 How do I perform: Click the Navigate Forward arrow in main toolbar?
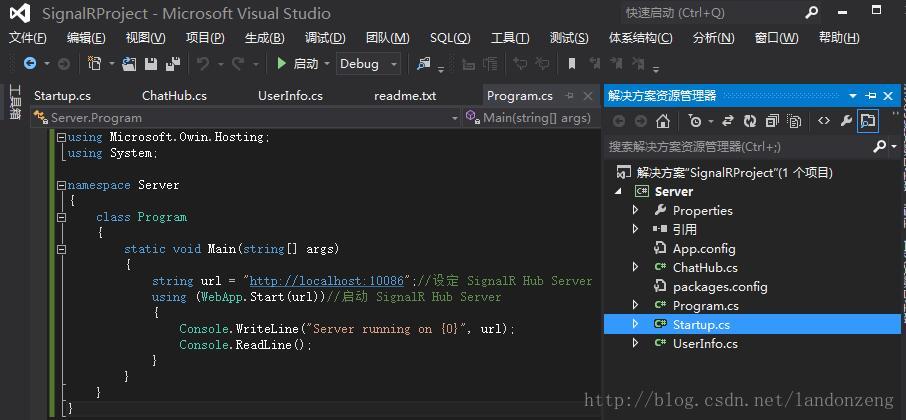(x=64, y=64)
